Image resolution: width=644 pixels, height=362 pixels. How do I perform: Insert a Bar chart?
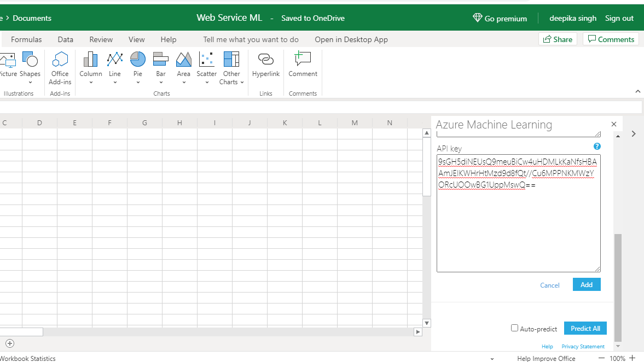coord(160,68)
